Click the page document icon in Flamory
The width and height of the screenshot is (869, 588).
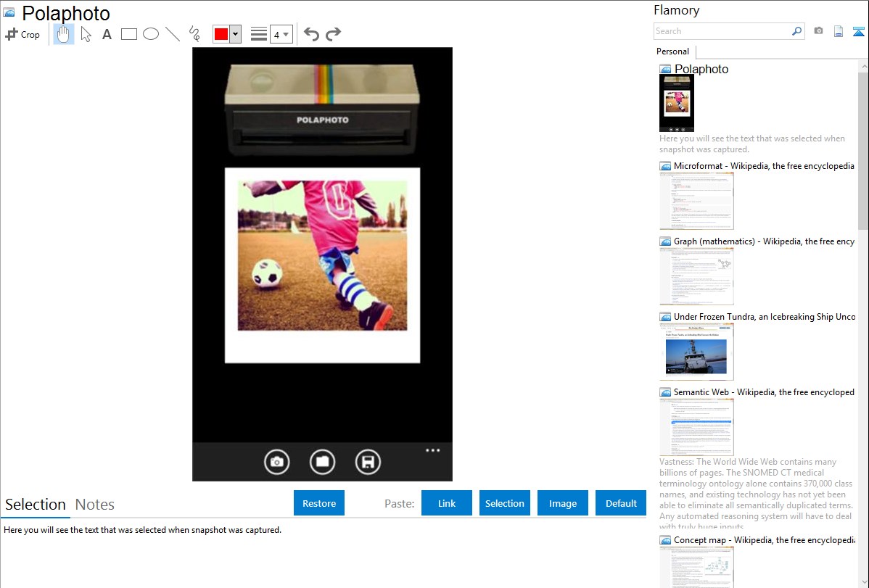point(839,31)
